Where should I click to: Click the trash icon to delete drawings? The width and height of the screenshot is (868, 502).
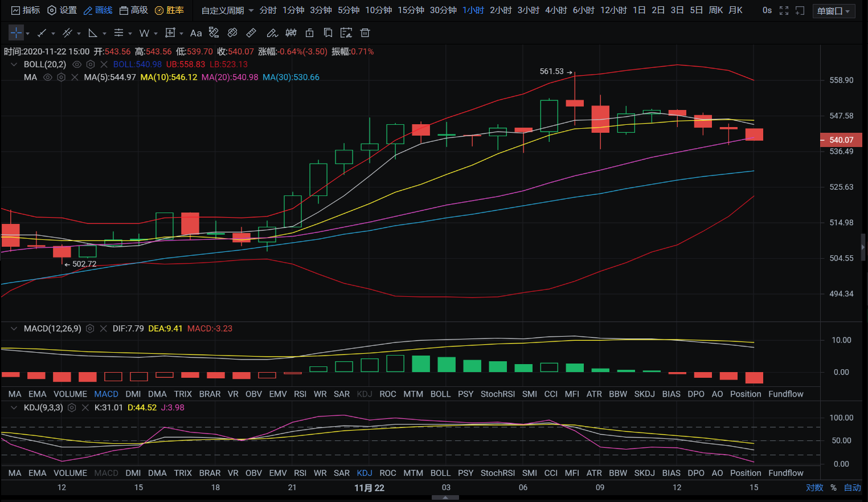click(365, 33)
